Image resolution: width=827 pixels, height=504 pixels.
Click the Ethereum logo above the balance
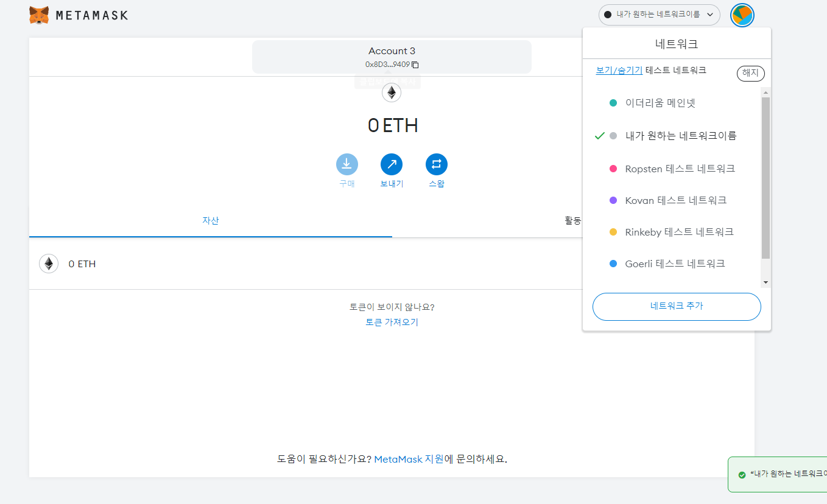[x=392, y=92]
